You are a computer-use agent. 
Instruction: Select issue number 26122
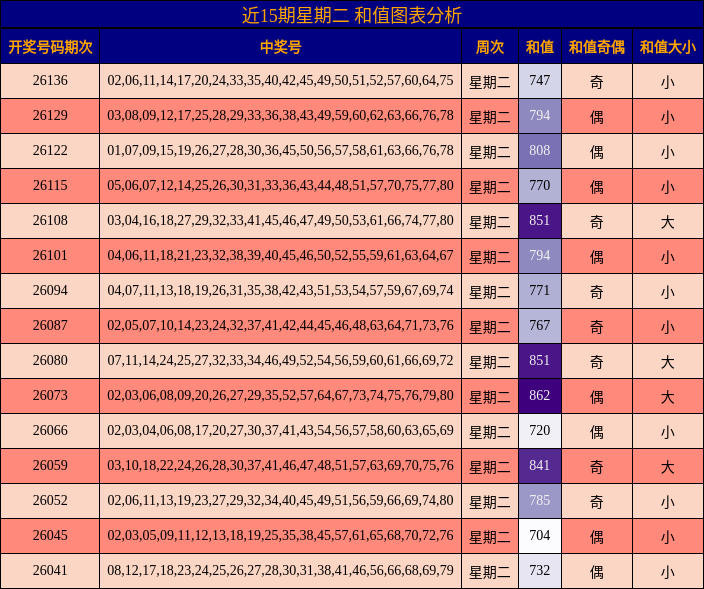tap(50, 150)
